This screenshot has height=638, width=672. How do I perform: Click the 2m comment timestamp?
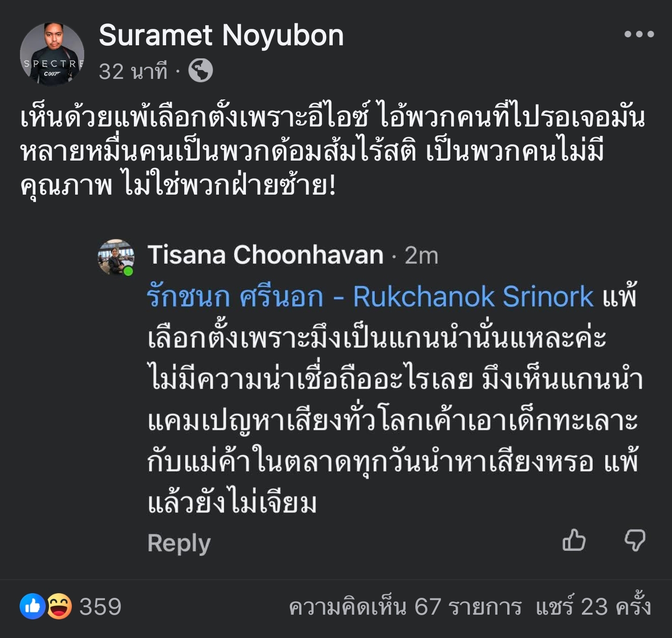(x=421, y=255)
